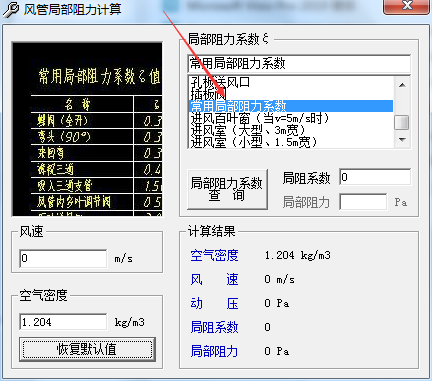432x381 pixels.
Task: Click the 蝶阀 (全开) row in table image
Action: click(97, 121)
